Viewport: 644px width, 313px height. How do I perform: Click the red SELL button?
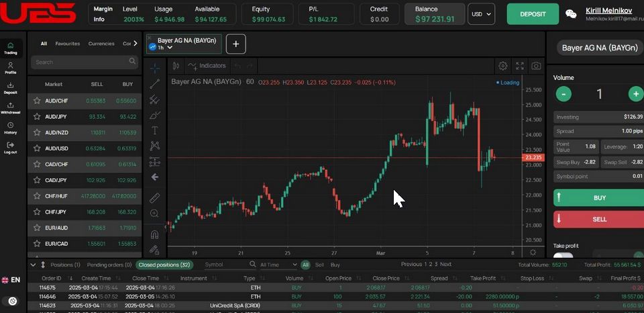tap(598, 219)
